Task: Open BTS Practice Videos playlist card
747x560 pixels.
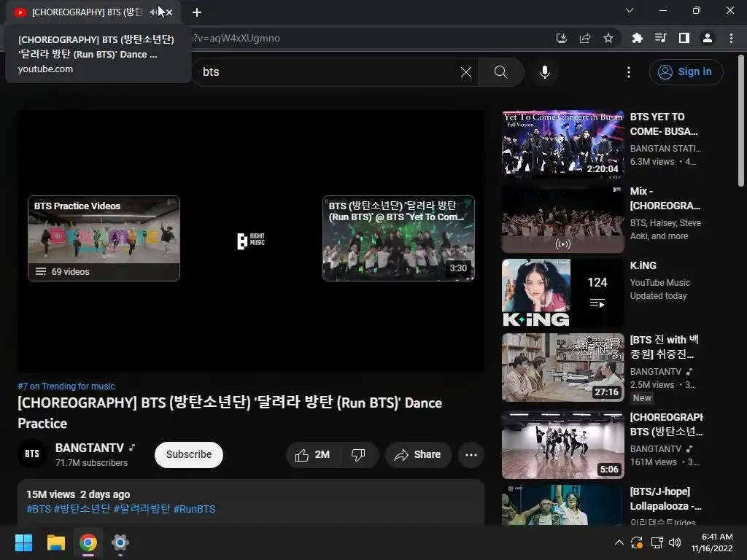Action: click(x=104, y=238)
